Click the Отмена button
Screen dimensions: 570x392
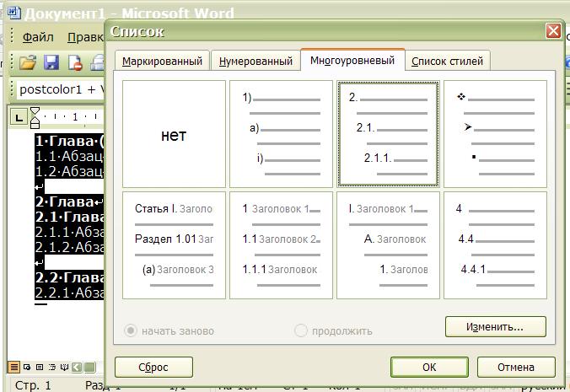[x=515, y=367]
